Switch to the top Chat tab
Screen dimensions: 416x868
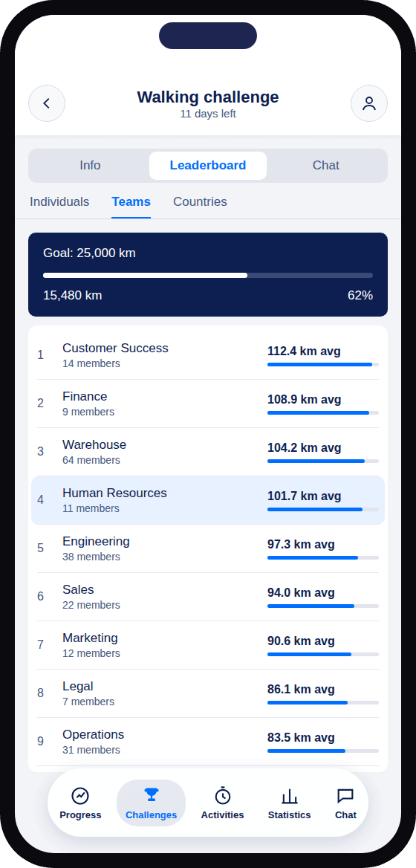pos(326,166)
